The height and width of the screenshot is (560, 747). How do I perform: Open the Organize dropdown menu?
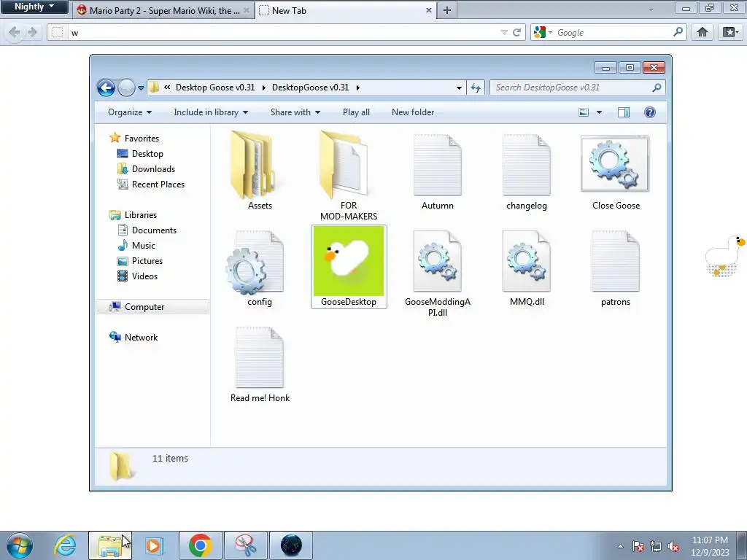pos(130,112)
